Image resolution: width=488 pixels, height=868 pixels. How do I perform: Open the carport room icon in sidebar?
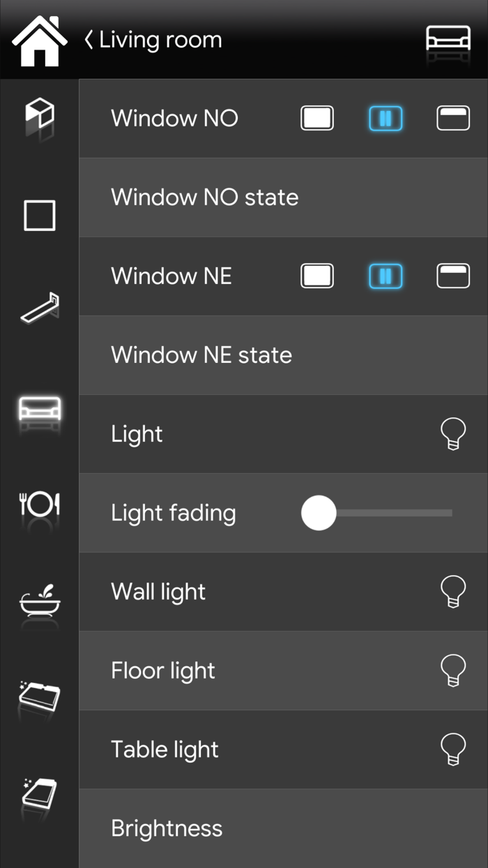[x=40, y=308]
